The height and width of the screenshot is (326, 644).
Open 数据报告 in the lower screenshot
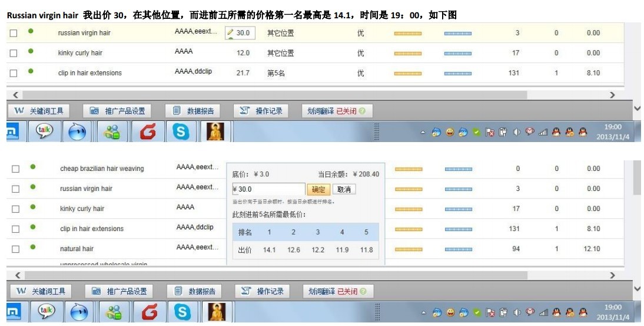click(194, 291)
